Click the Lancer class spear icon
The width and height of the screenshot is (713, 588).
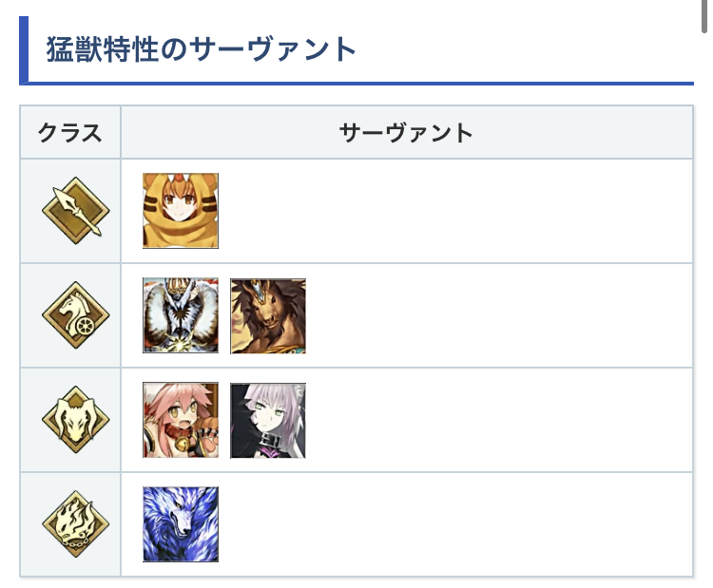[70, 211]
